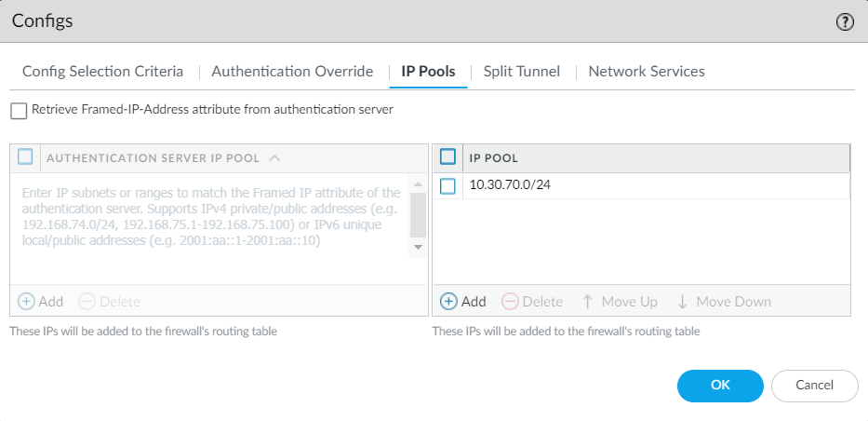Click Add under Authentication Server IP Pool

click(40, 301)
